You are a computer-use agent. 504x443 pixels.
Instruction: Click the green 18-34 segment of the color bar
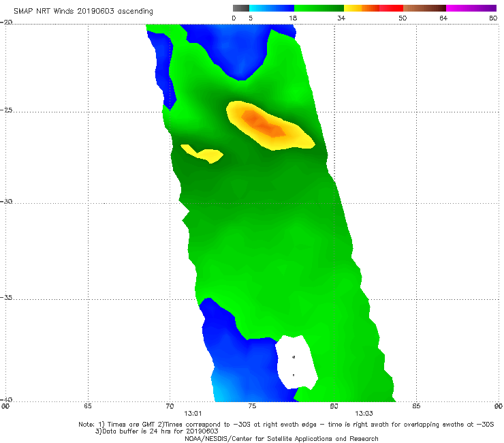tap(319, 8)
